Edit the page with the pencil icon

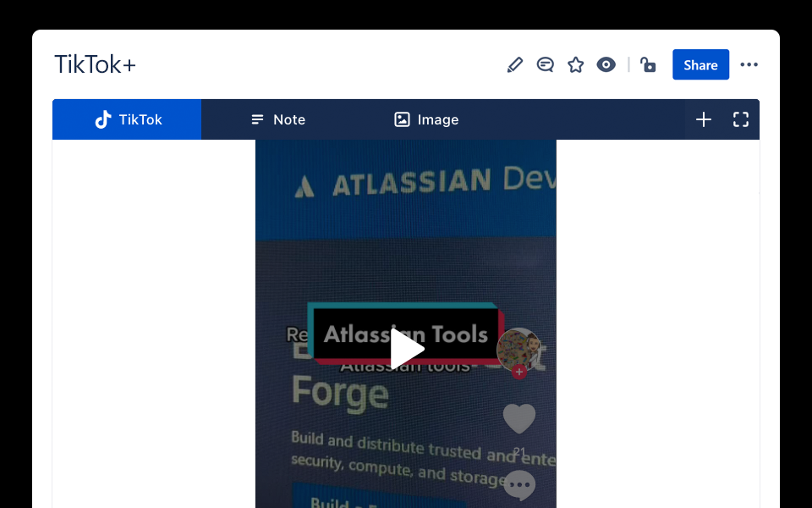point(515,65)
